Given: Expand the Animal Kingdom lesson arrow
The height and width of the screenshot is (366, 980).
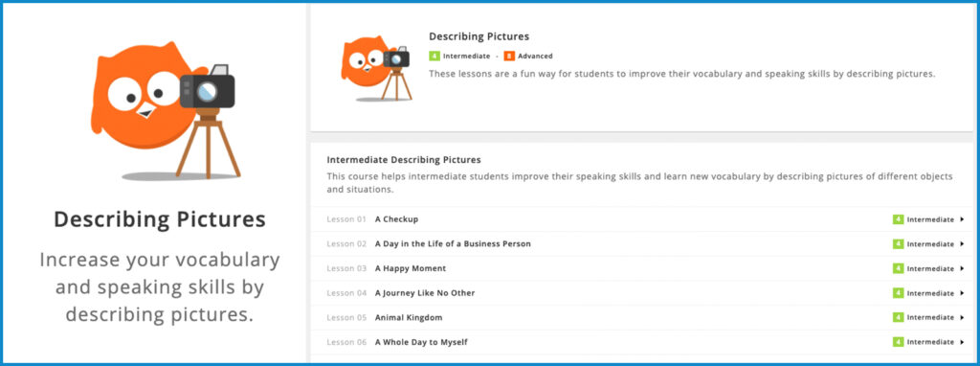Looking at the screenshot, I should pos(962,318).
